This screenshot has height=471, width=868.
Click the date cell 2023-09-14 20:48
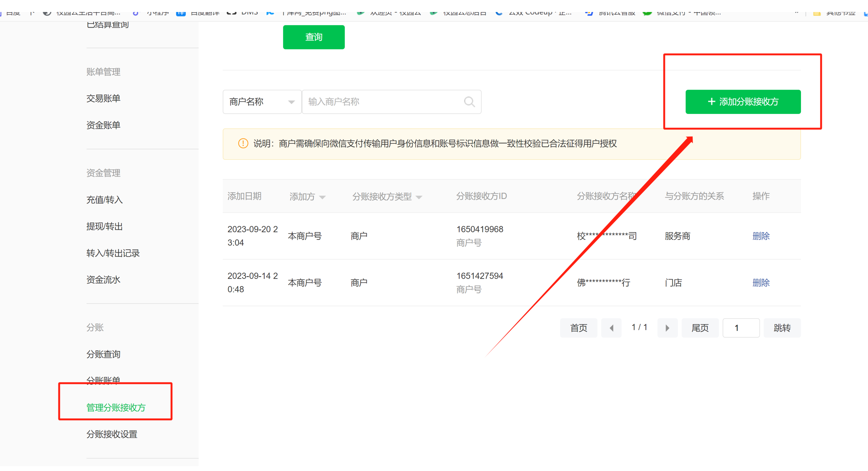[252, 283]
